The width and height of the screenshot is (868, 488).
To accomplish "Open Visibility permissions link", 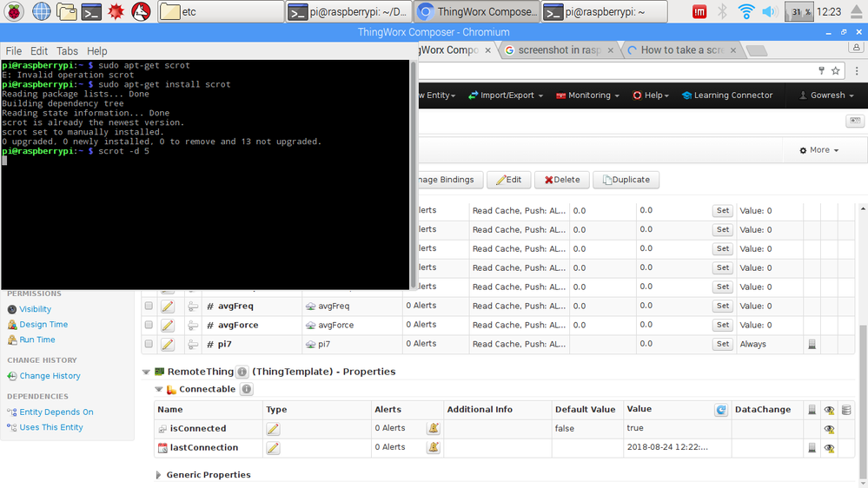I will point(35,309).
